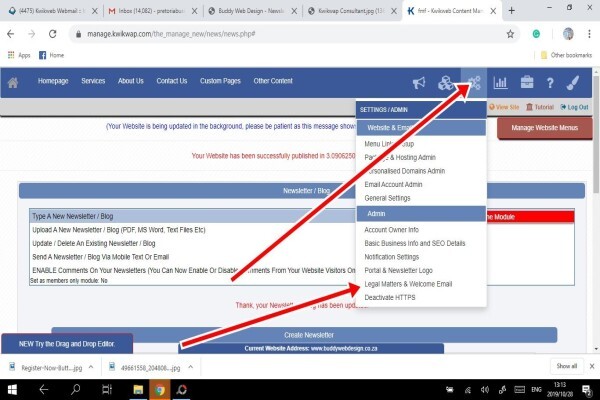Click the View Site link
This screenshot has width=600, height=400.
[504, 107]
